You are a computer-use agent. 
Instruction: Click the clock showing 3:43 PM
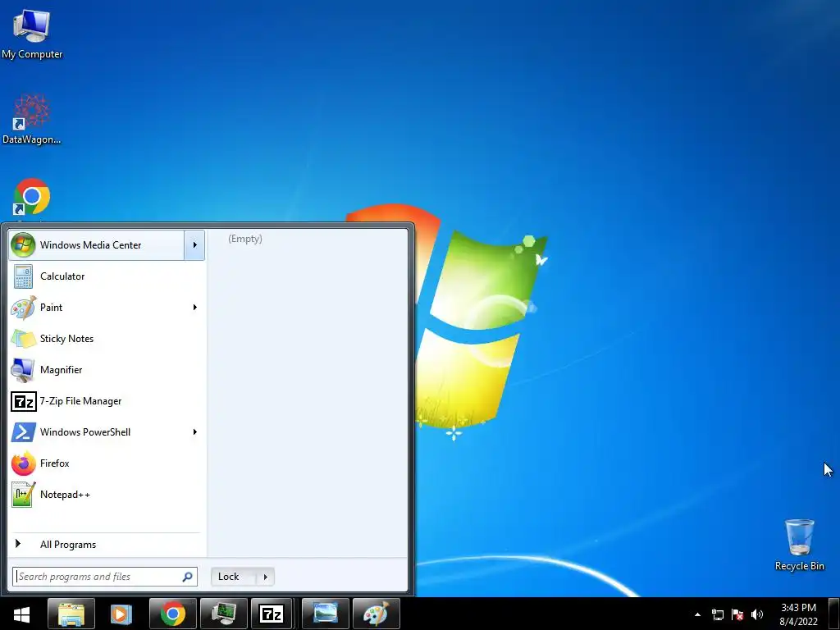(798, 614)
